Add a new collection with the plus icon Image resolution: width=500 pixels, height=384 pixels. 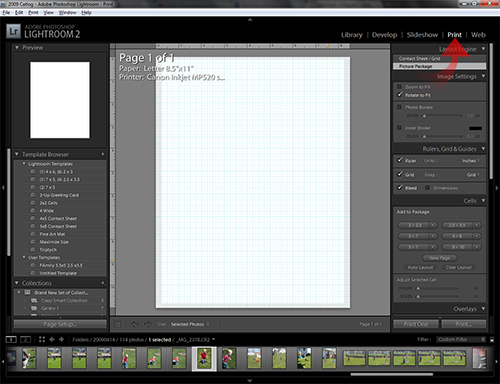(103, 283)
